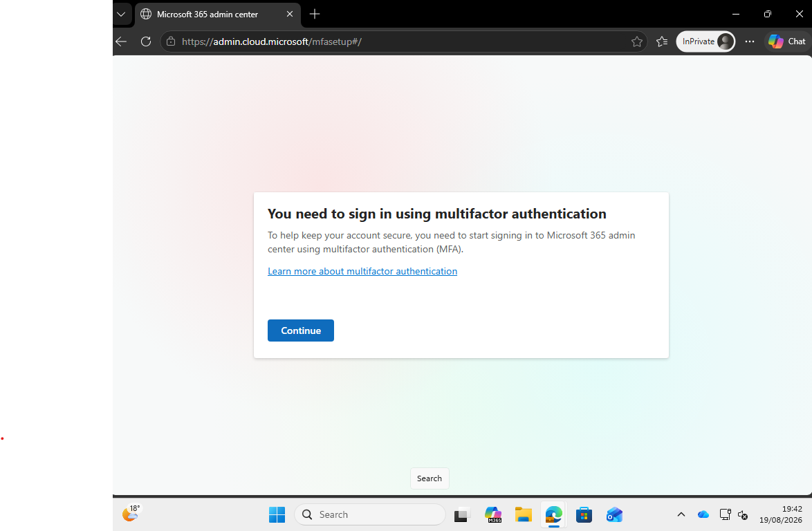Click the taskbar Search box
The height and width of the screenshot is (531, 812).
(370, 514)
